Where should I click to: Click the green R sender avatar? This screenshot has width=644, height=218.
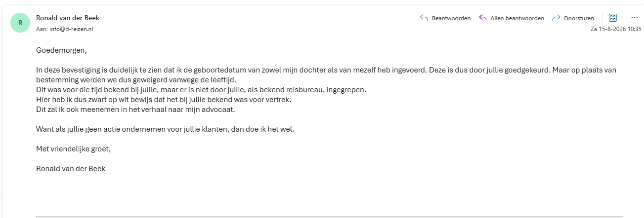pyautogui.click(x=20, y=23)
